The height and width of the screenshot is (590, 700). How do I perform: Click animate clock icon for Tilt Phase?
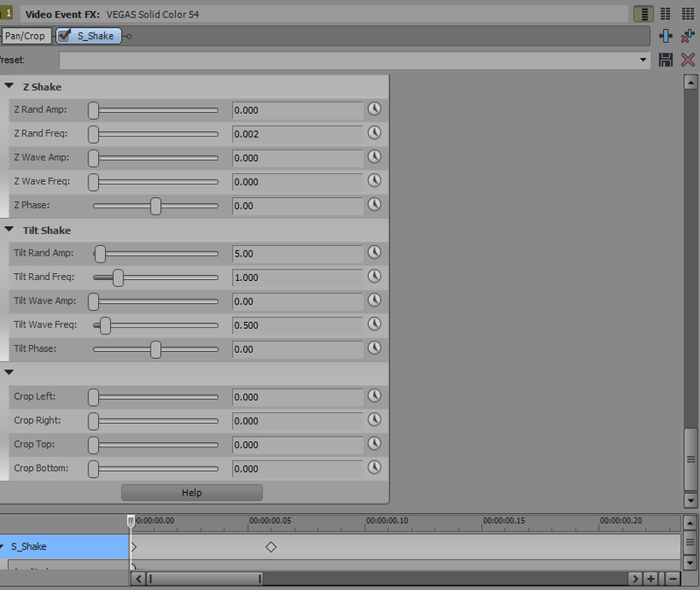[x=374, y=348]
